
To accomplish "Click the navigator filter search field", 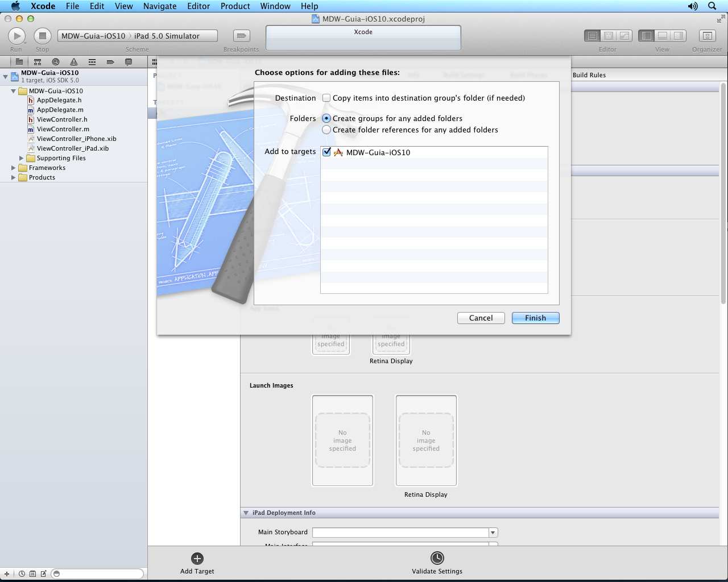I will tap(97, 574).
